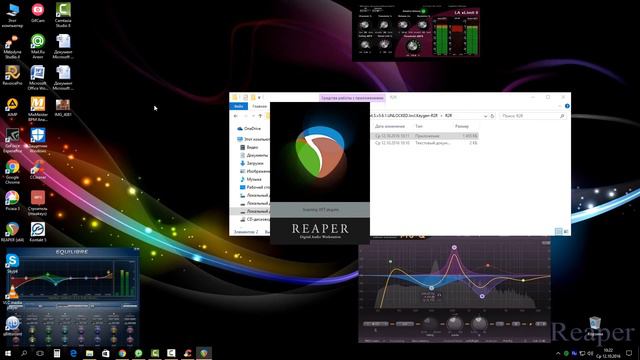The width and height of the screenshot is (640, 360).
Task: Open Mail.Ru Agent desktop shortcut
Action: [x=38, y=47]
